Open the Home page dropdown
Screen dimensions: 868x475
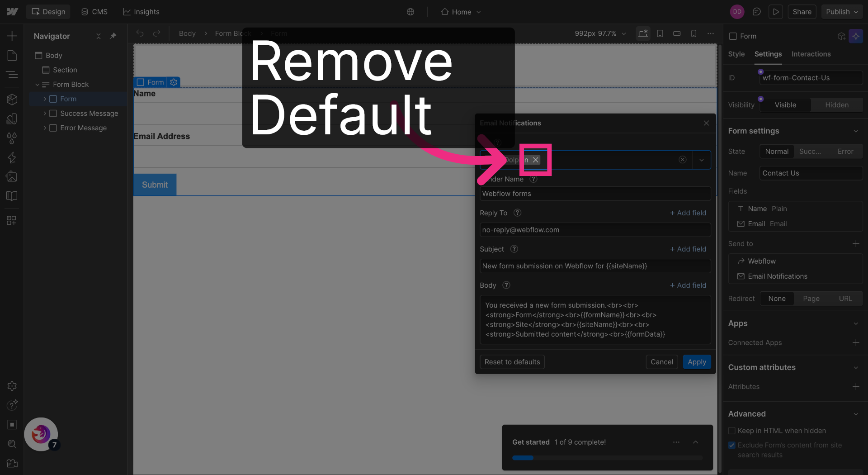(x=461, y=12)
